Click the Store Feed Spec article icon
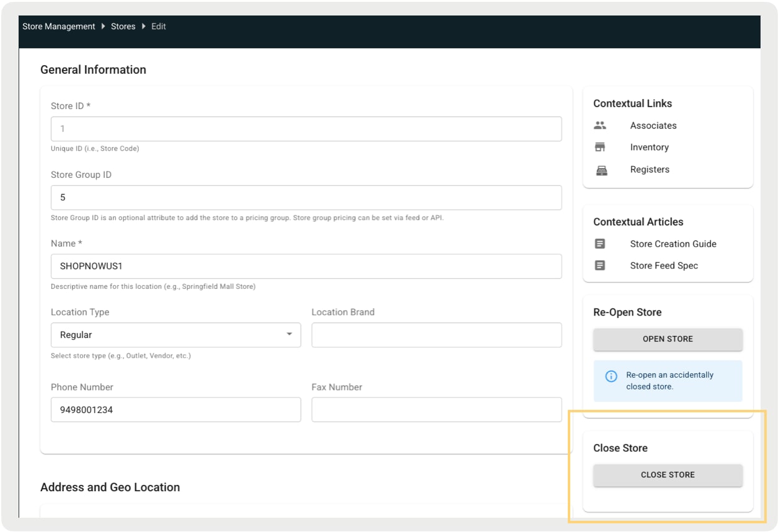Image resolution: width=781 pixels, height=532 pixels. (599, 265)
